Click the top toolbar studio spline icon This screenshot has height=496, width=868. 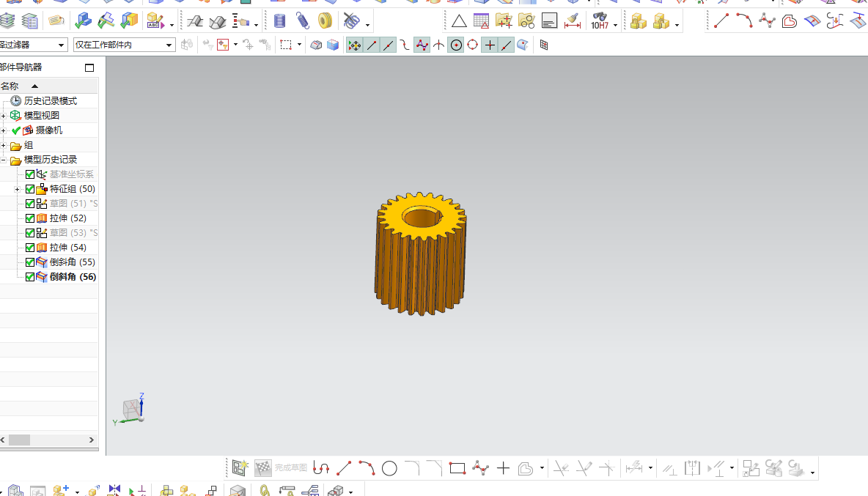coord(767,21)
